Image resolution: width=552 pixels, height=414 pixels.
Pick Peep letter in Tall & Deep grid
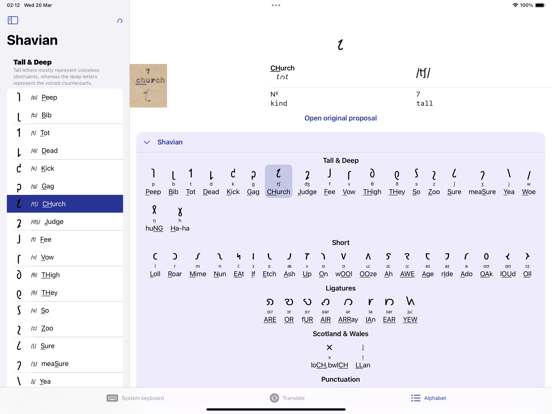pyautogui.click(x=153, y=182)
